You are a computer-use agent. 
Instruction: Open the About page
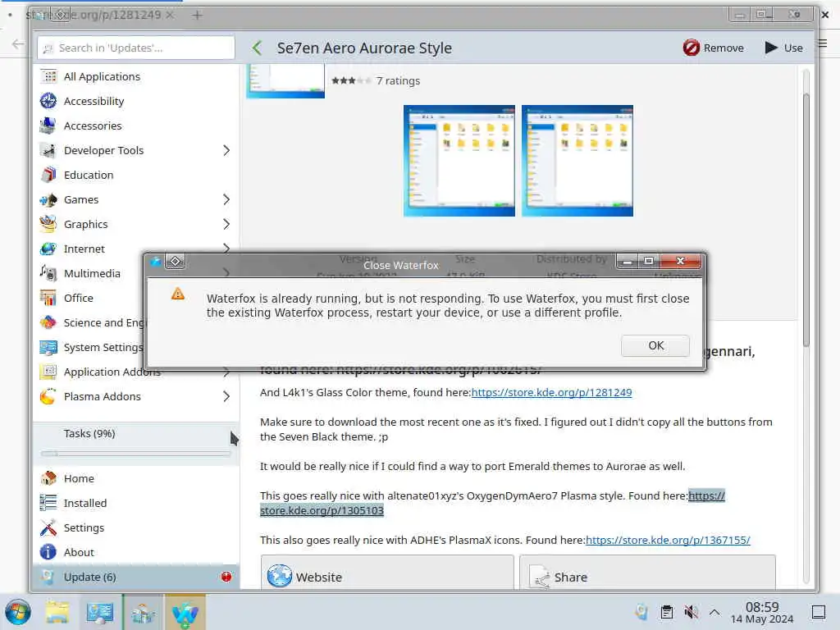(x=136, y=552)
